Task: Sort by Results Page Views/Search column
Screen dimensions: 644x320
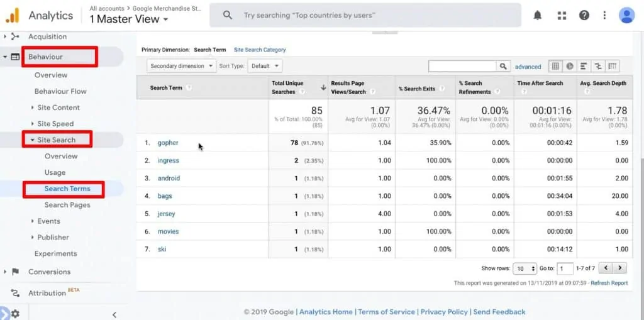Action: pyautogui.click(x=348, y=87)
